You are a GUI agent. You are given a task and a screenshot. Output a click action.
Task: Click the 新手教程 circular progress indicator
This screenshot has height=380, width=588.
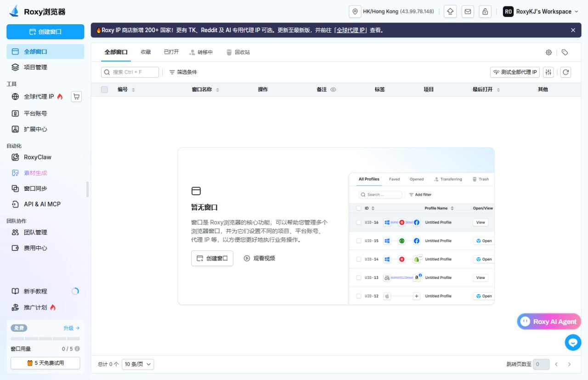pos(75,291)
